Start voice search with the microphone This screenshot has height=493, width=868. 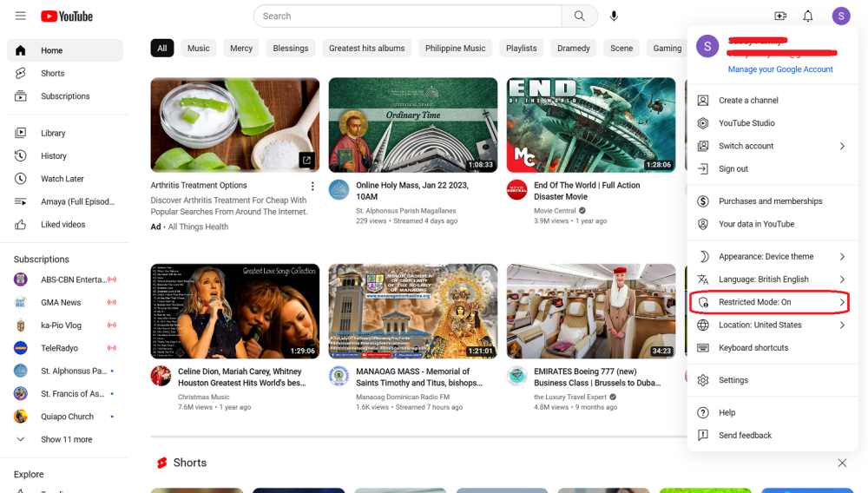coord(614,16)
